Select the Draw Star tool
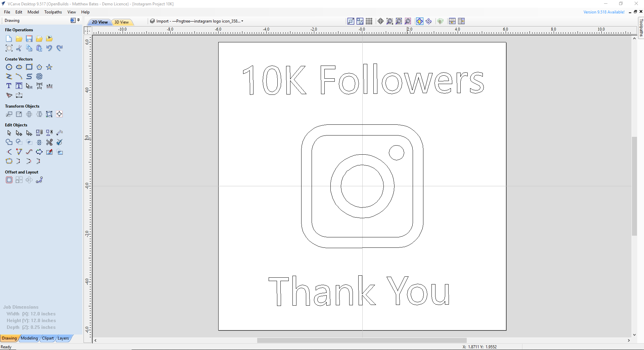The width and height of the screenshot is (644, 350). tap(49, 67)
